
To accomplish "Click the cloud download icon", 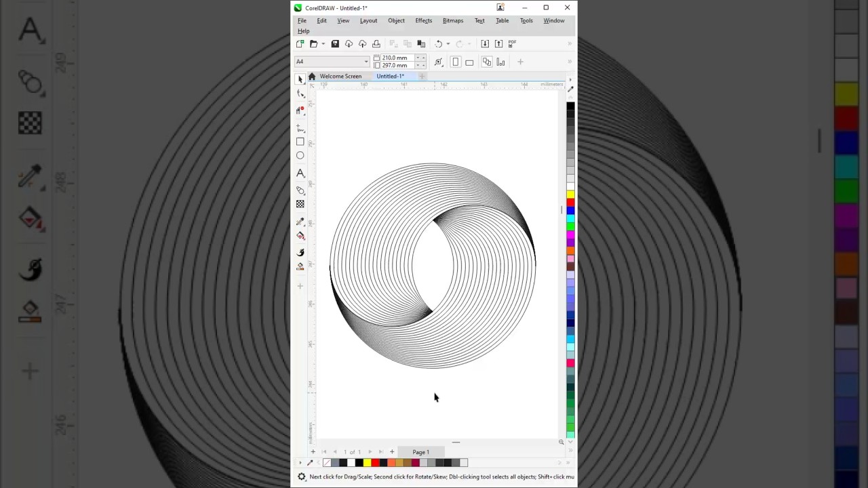I will point(349,44).
